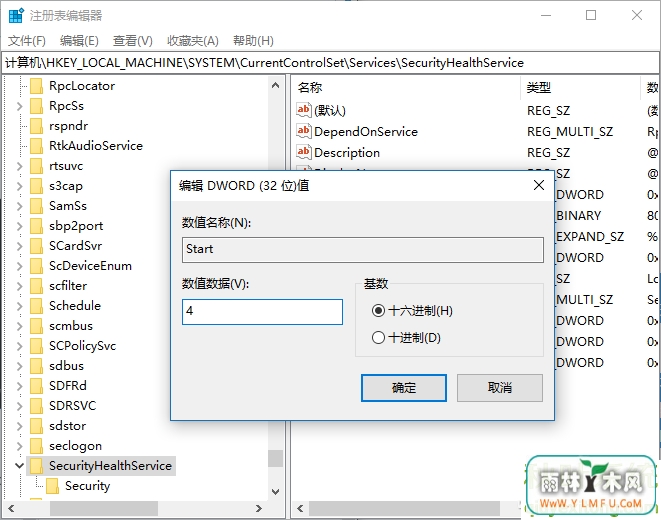Click the registry path address bar
Image resolution: width=661 pixels, height=520 pixels.
[x=330, y=63]
